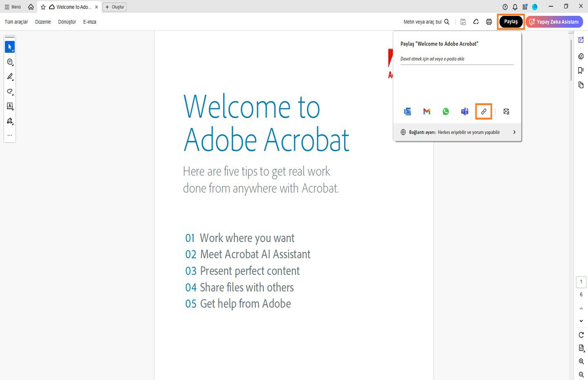Click the 04 Share files with others line
This screenshot has height=380, width=588.
point(239,288)
